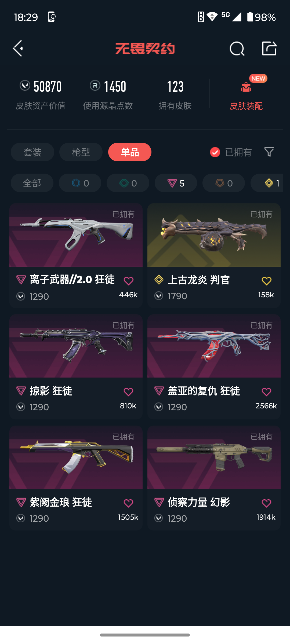Toggle heart on 盖亚的复仇 狂徒

pyautogui.click(x=266, y=392)
